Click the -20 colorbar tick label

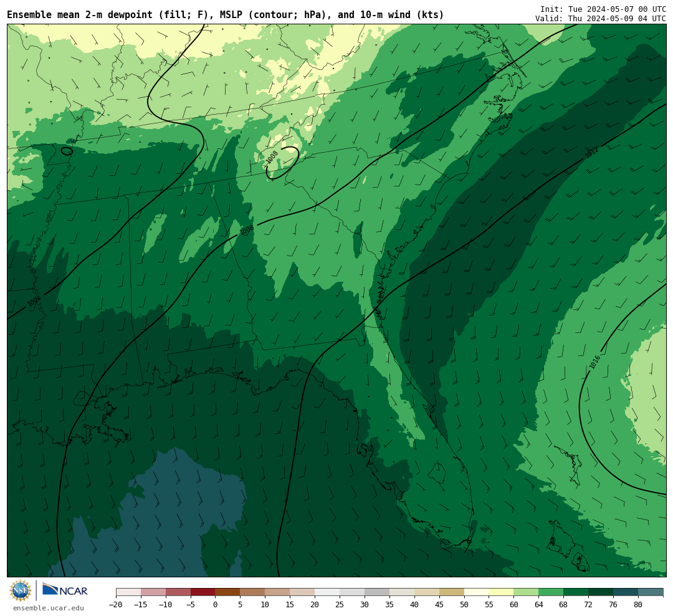point(116,605)
